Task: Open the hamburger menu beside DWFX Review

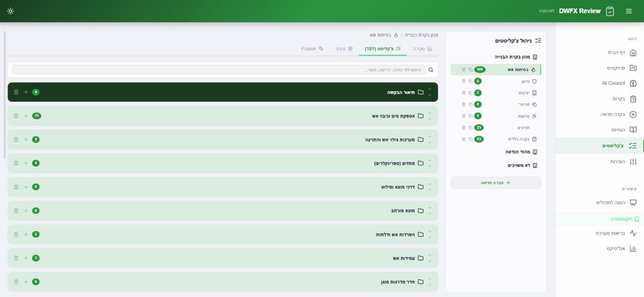Action: (628, 11)
